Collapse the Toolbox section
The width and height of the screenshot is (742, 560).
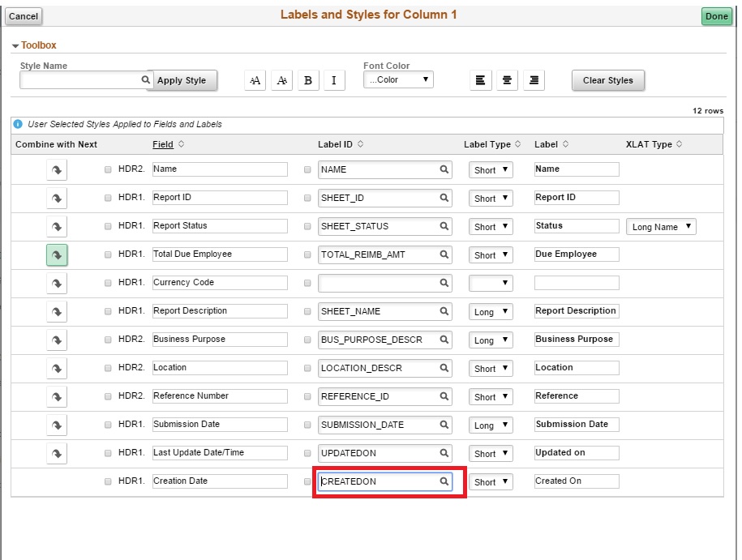pos(15,46)
